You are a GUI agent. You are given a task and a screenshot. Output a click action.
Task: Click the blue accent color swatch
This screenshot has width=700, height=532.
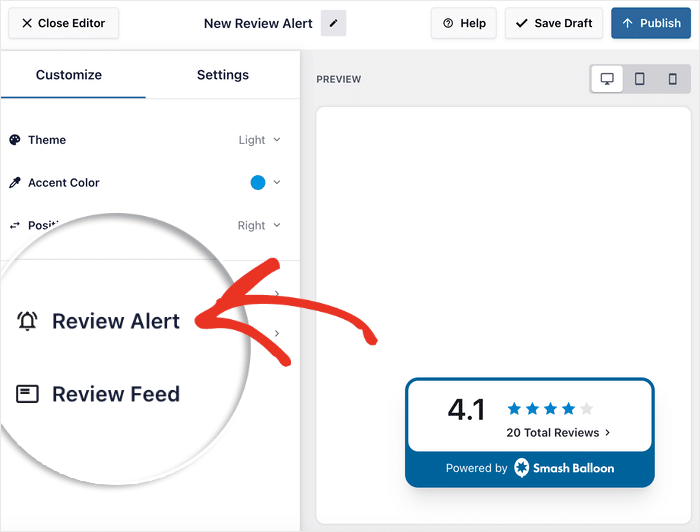coord(258,182)
